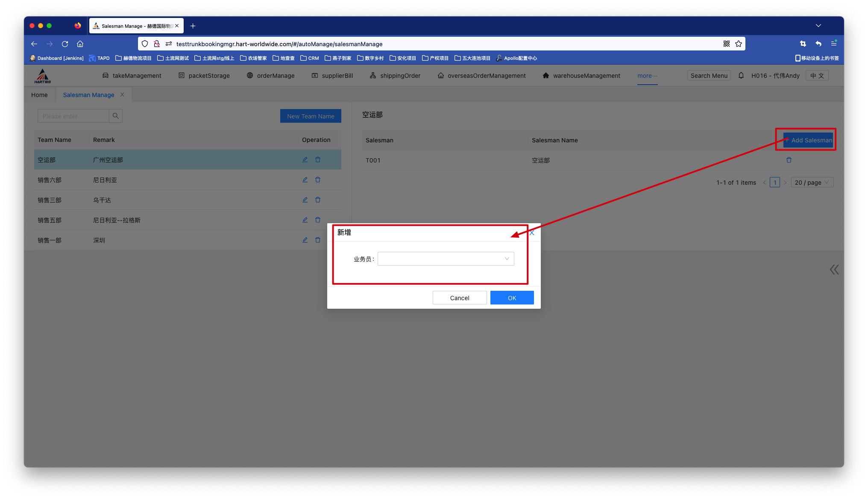The image size is (868, 499).
Task: Click the trash icon for salesman T001
Action: (x=789, y=160)
